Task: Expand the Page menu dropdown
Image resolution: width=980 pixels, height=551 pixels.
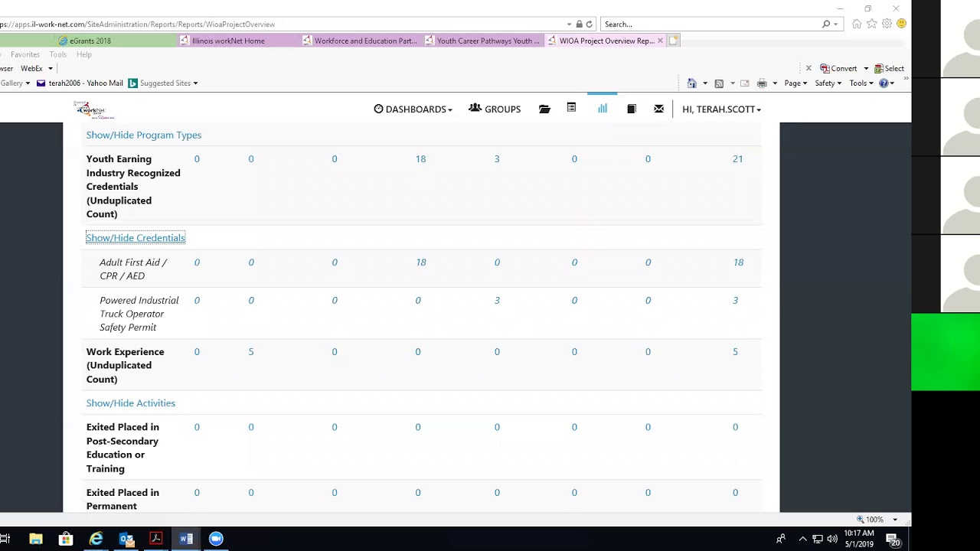Action: pyautogui.click(x=795, y=83)
